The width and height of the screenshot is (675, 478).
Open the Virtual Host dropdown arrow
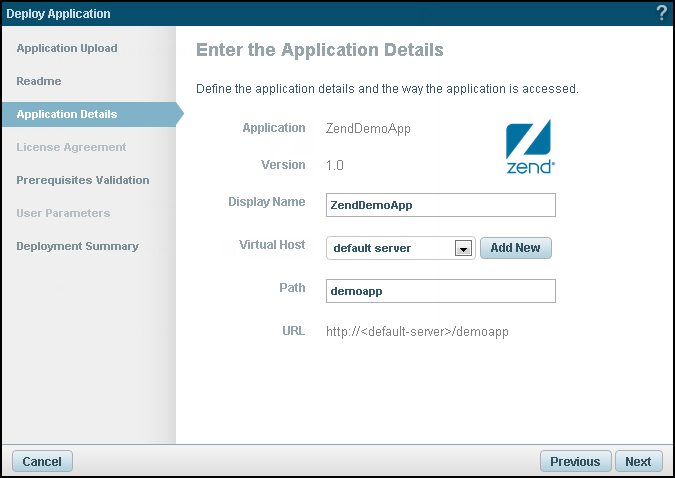click(x=463, y=248)
